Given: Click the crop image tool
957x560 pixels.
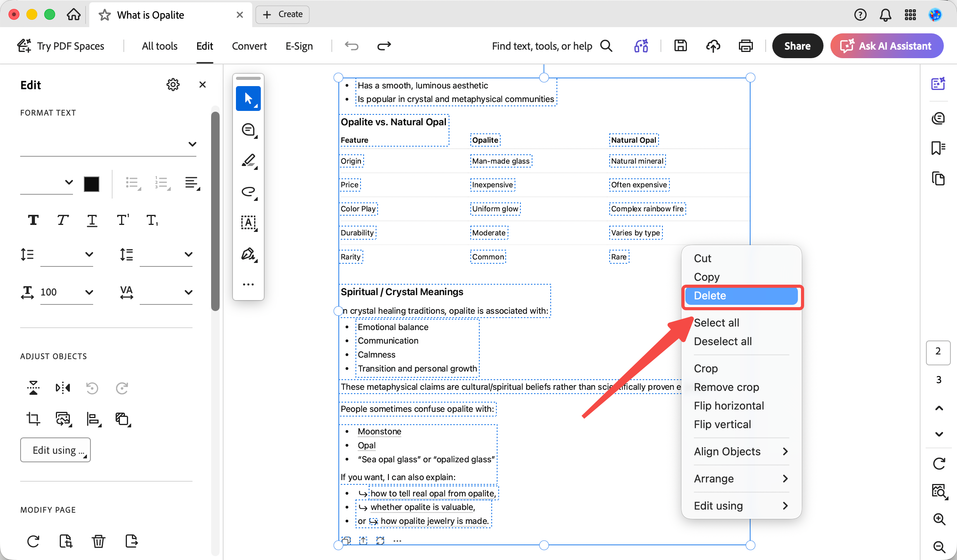Looking at the screenshot, I should pyautogui.click(x=33, y=419).
